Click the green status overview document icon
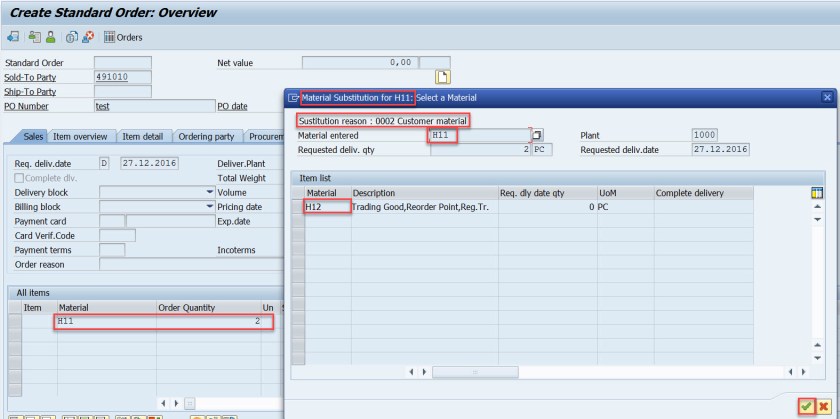Viewport: 840px width, 419px height. coord(35,37)
